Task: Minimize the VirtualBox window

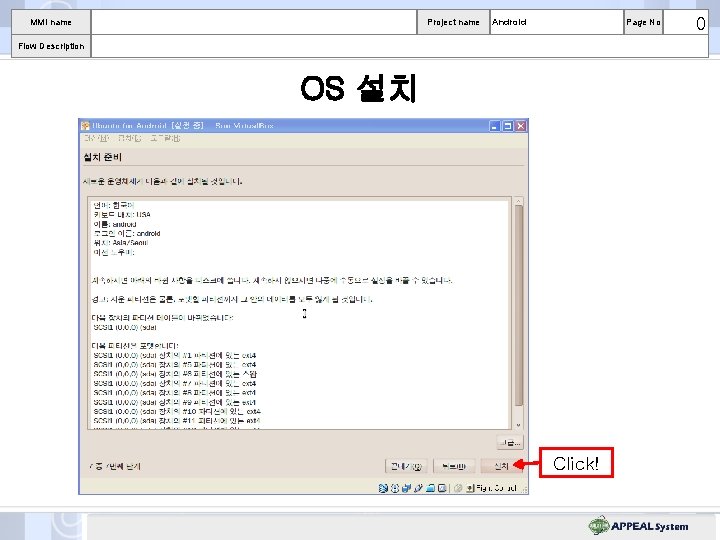Action: (x=495, y=126)
